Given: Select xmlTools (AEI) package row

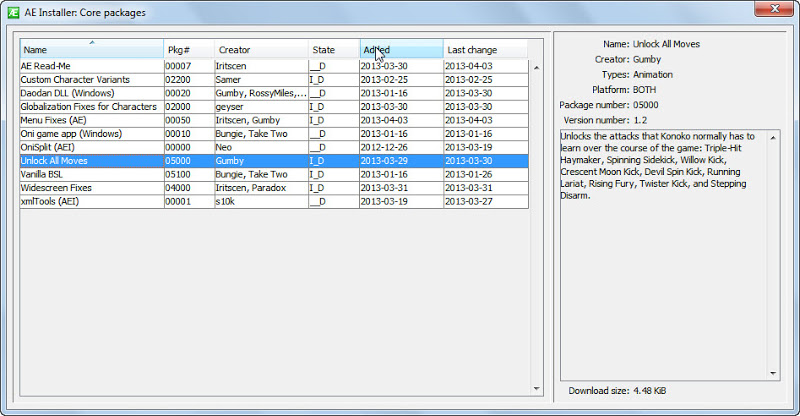Looking at the screenshot, I should (274, 201).
